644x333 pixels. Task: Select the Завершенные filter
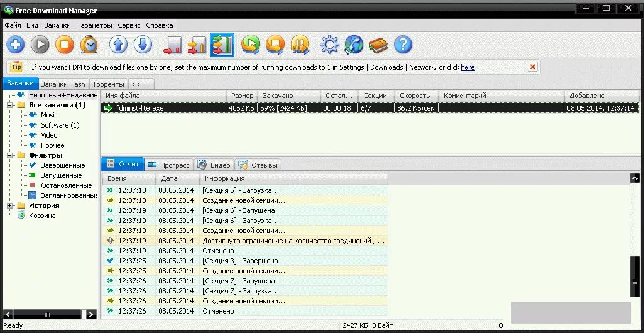tap(63, 165)
